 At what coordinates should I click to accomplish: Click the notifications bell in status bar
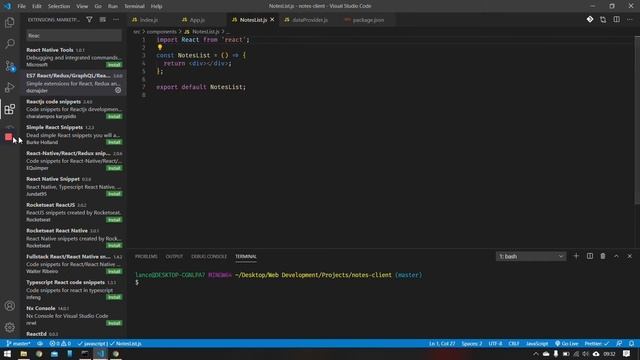click(x=631, y=343)
